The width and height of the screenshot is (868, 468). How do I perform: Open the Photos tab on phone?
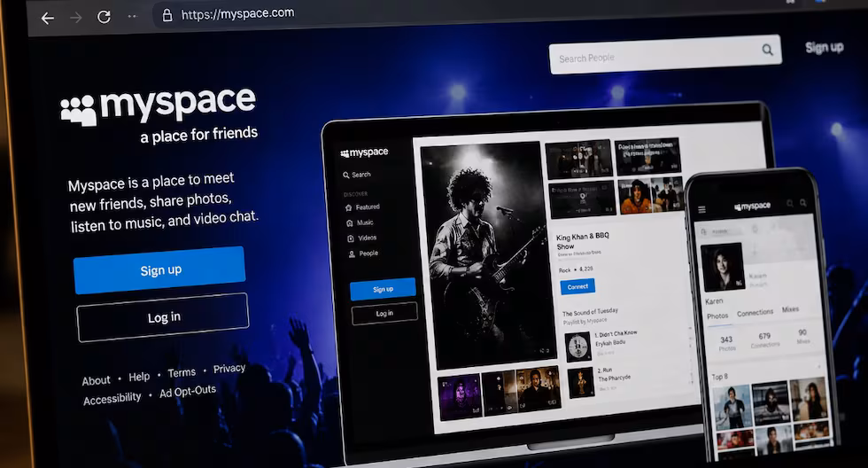(717, 316)
